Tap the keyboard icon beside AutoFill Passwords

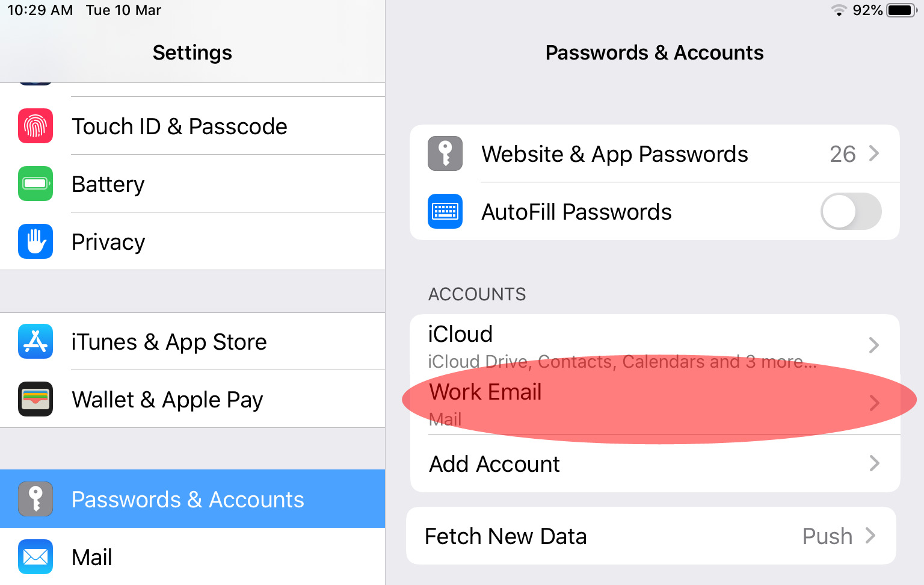[445, 211]
